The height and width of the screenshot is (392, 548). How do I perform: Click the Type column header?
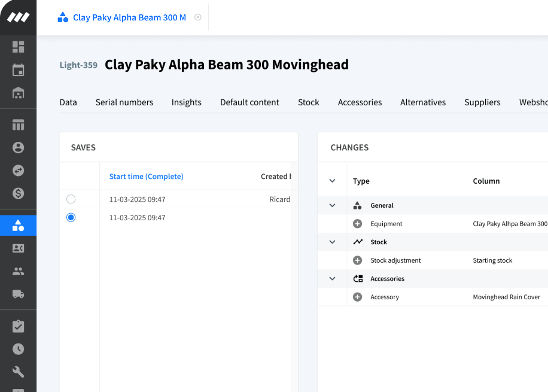tap(361, 181)
